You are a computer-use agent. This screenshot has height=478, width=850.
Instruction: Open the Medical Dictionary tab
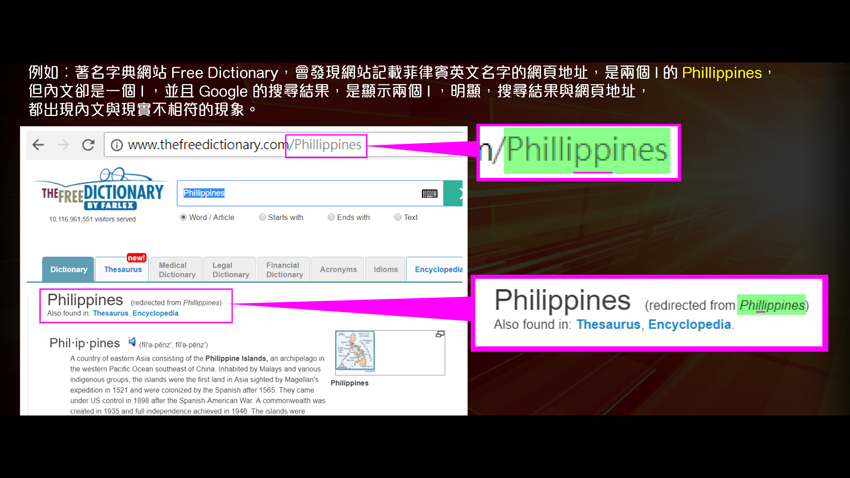177,269
